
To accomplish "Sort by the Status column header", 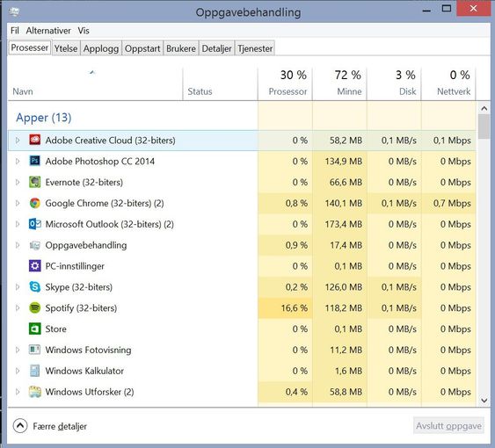I will 220,83.
